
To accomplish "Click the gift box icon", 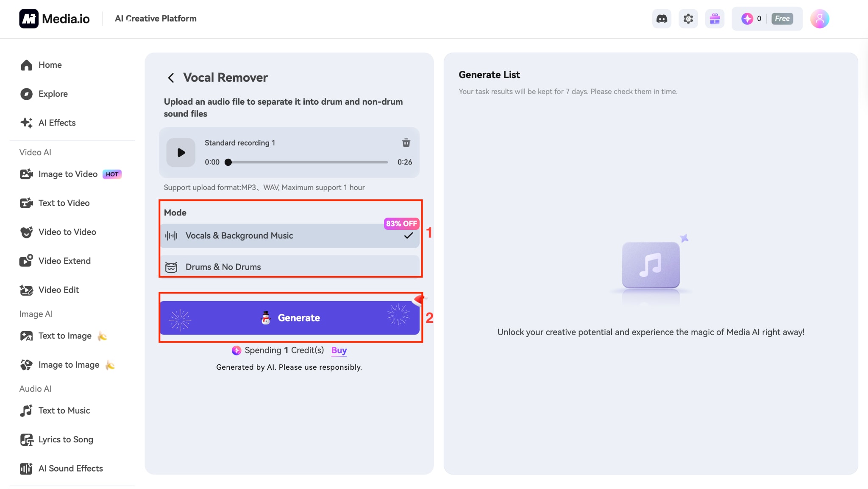I will tap(715, 19).
